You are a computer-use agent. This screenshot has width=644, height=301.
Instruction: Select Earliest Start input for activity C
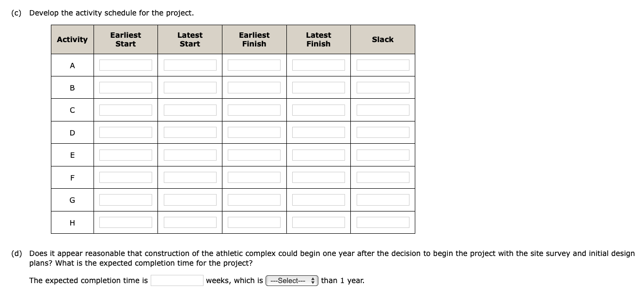click(126, 110)
